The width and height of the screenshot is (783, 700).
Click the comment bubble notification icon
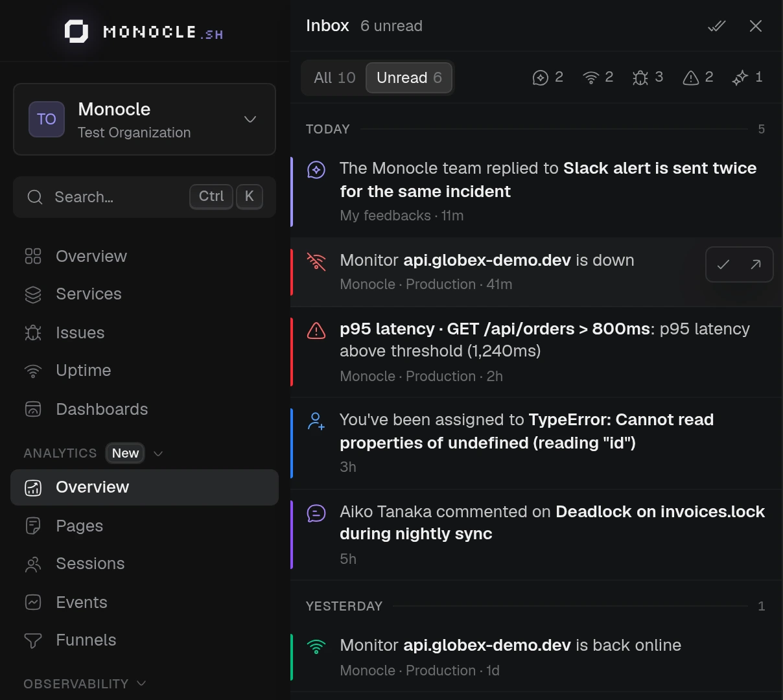coord(316,513)
